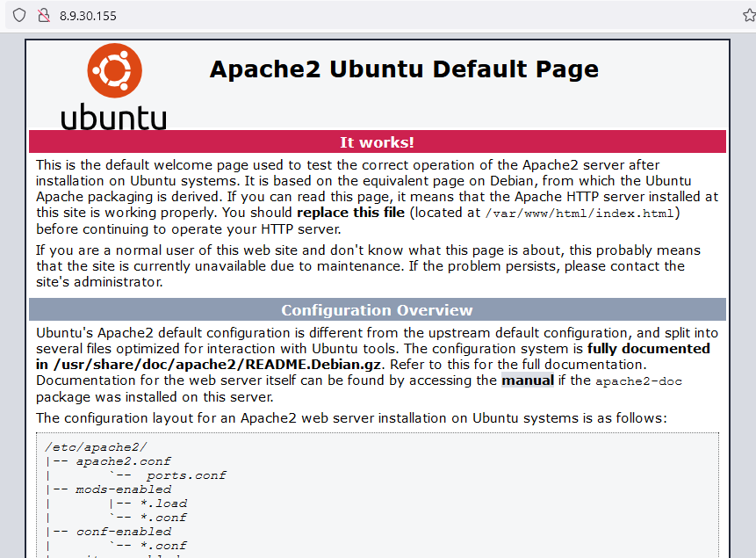Click the Ubuntu logo image
Screen dimensions: 756x558
114,87
